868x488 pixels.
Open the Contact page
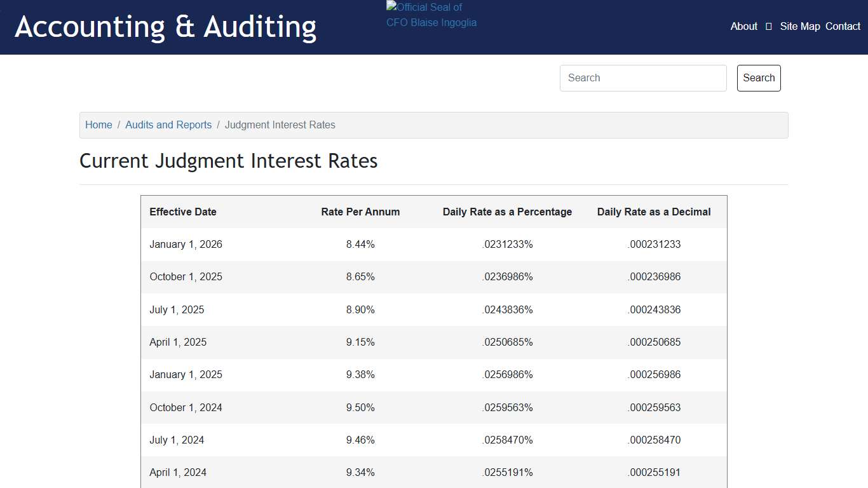tap(843, 27)
